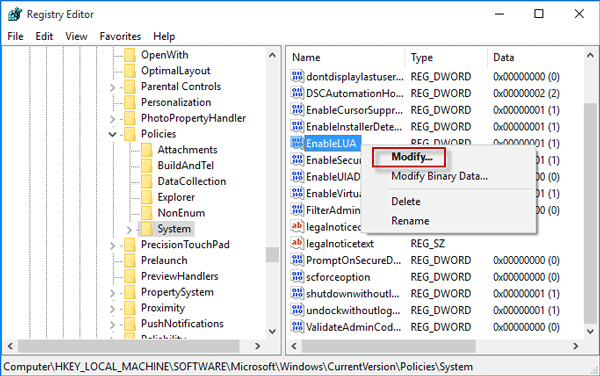Select the legalnoticetext value name
Viewport: 600px width, 376px height.
(x=340, y=244)
